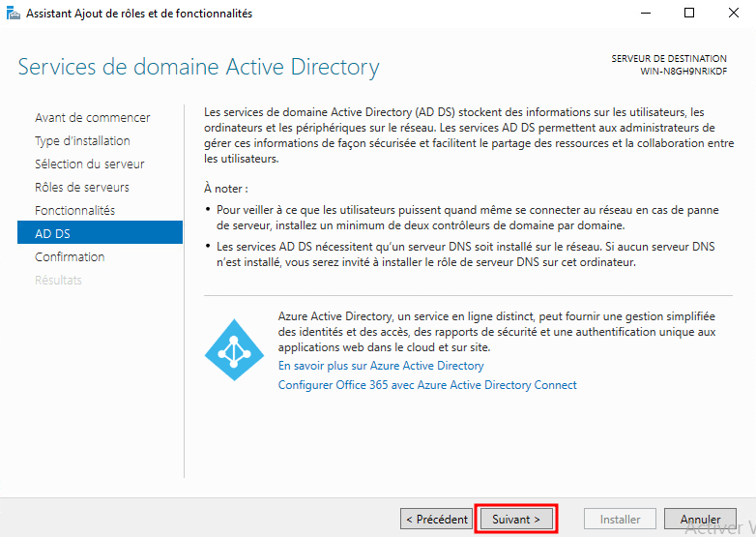Image resolution: width=756 pixels, height=537 pixels.
Task: Click the greyed-out Résultats step
Action: pos(58,280)
